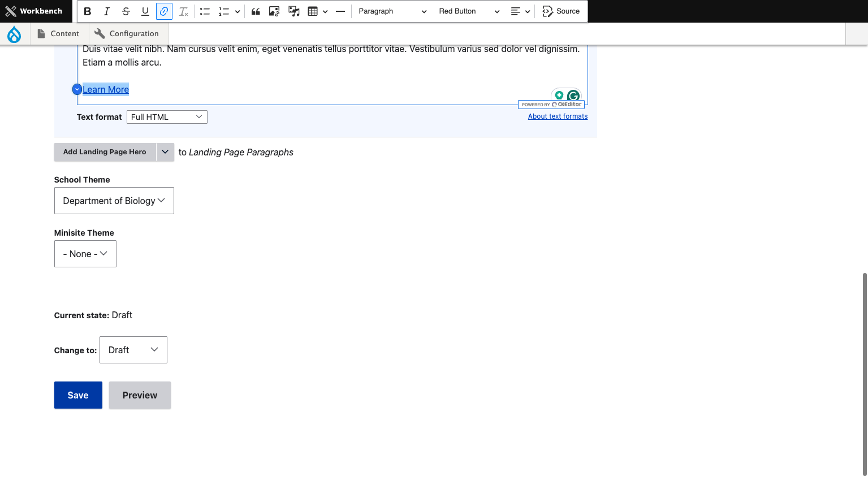
Task: Open Minisite Theme None dropdown
Action: [85, 254]
